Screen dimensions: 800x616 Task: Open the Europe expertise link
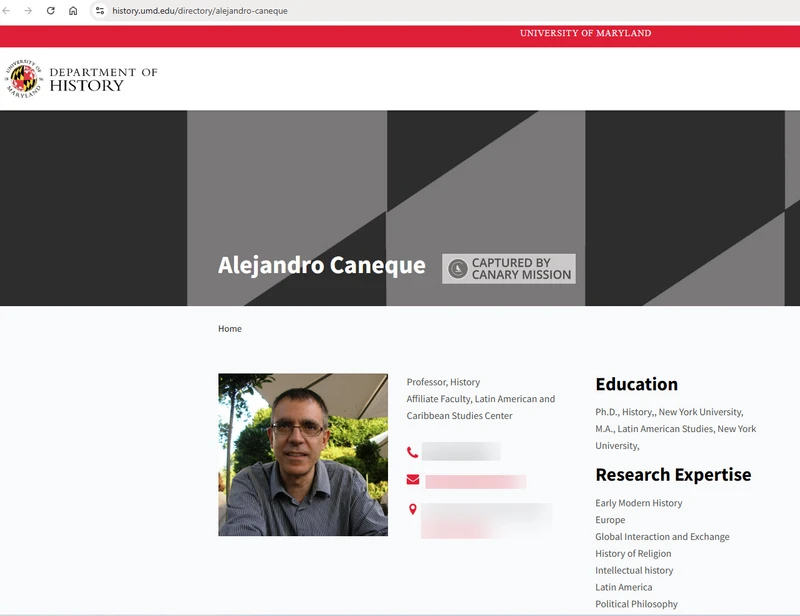pos(610,520)
